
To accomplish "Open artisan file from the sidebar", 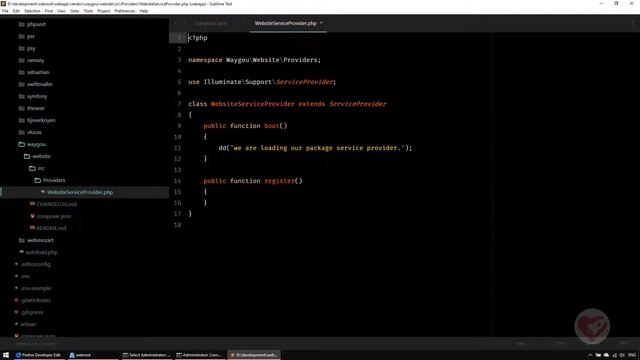I will point(28,324).
